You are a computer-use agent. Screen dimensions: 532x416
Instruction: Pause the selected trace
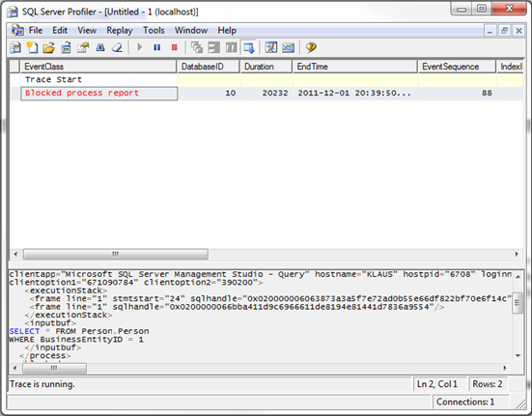click(156, 47)
